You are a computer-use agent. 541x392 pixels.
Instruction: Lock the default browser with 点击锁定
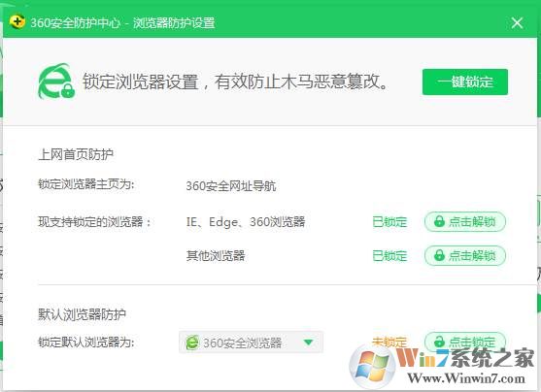point(465,342)
